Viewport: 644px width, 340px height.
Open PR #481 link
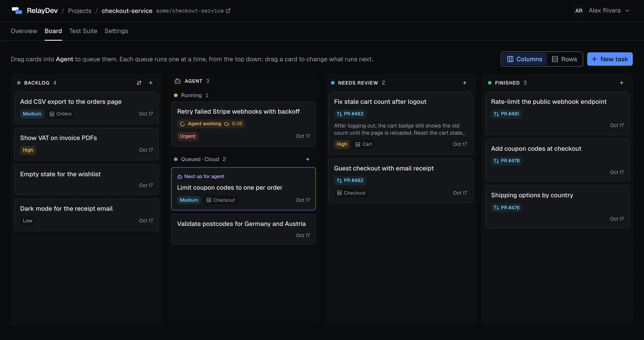[506, 114]
